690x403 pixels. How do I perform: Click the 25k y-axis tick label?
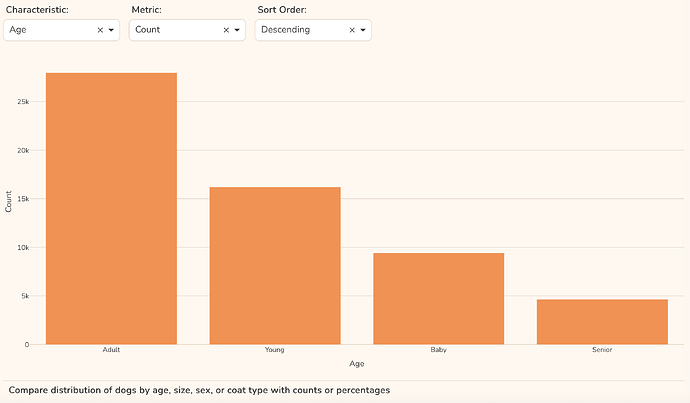coord(23,102)
